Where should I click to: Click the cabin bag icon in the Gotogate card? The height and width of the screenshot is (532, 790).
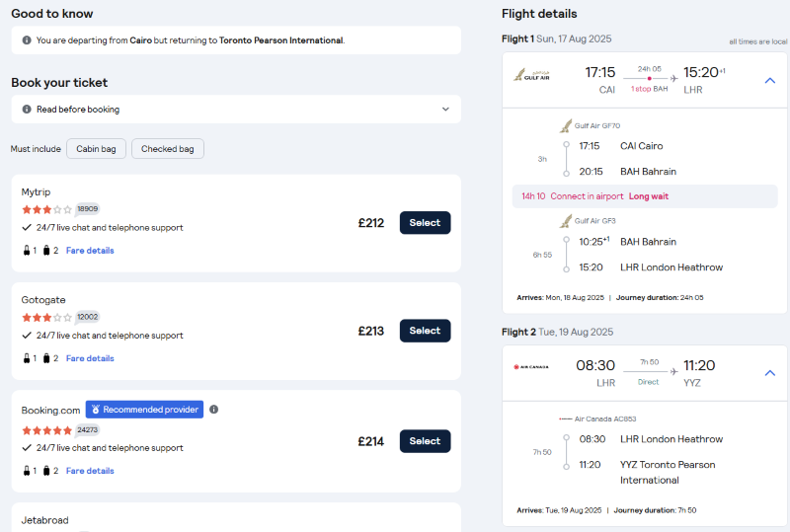pos(27,358)
